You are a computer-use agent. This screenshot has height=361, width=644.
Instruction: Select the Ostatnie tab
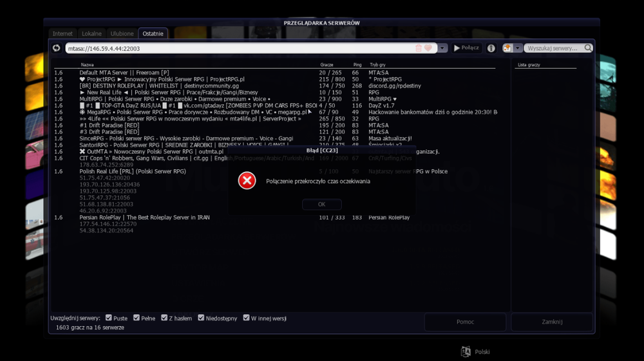coord(153,33)
